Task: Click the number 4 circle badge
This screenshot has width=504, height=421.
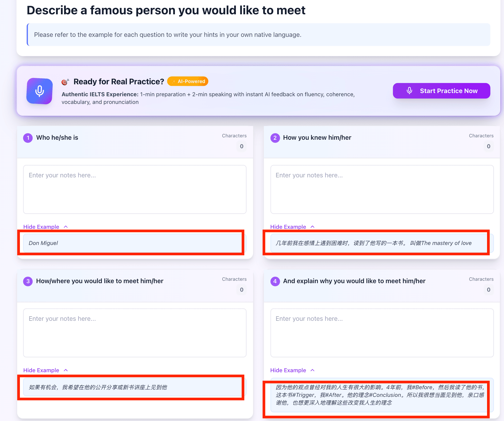Action: point(275,281)
